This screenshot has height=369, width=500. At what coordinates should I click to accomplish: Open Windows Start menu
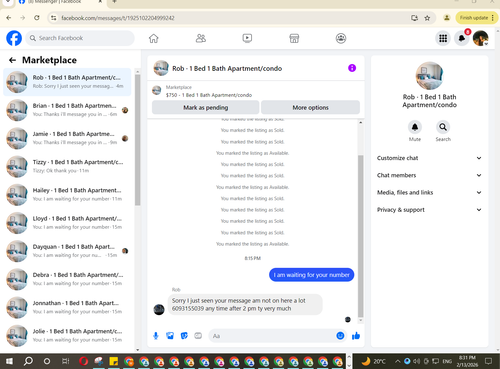click(x=9, y=361)
